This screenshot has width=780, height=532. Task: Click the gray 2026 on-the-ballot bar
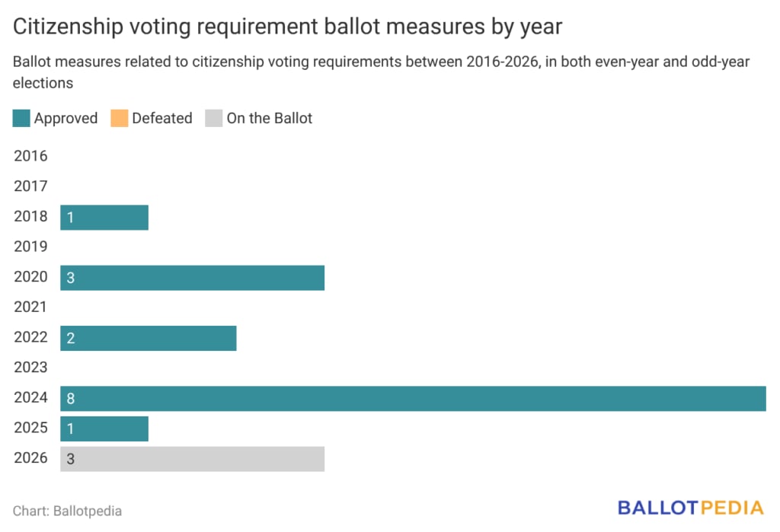click(x=192, y=459)
